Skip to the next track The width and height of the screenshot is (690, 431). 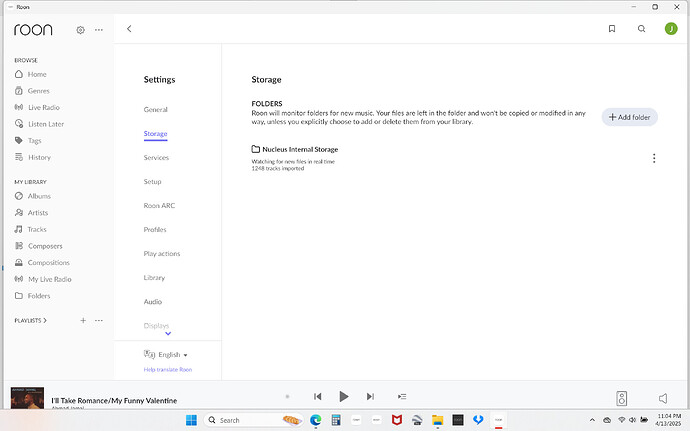click(x=371, y=397)
